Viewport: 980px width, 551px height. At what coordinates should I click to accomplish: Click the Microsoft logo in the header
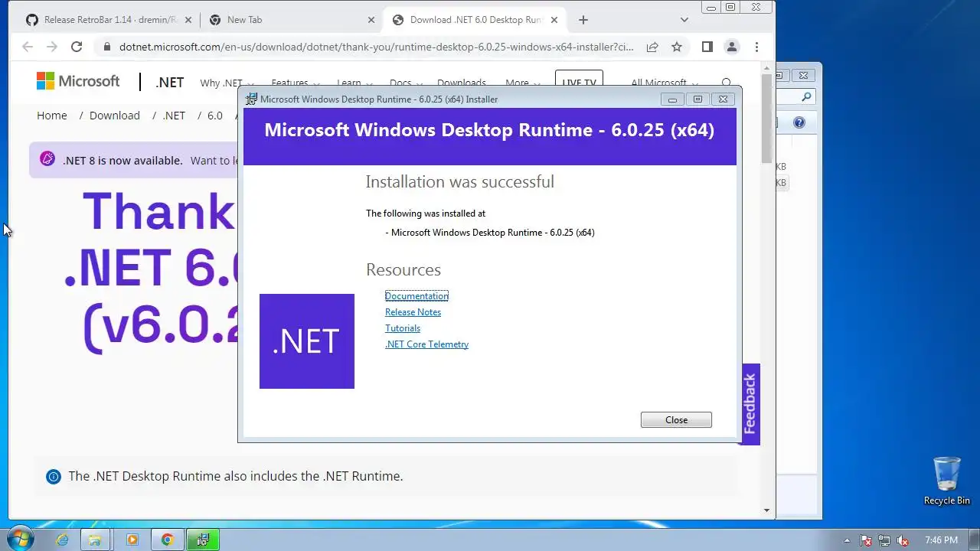pos(78,81)
